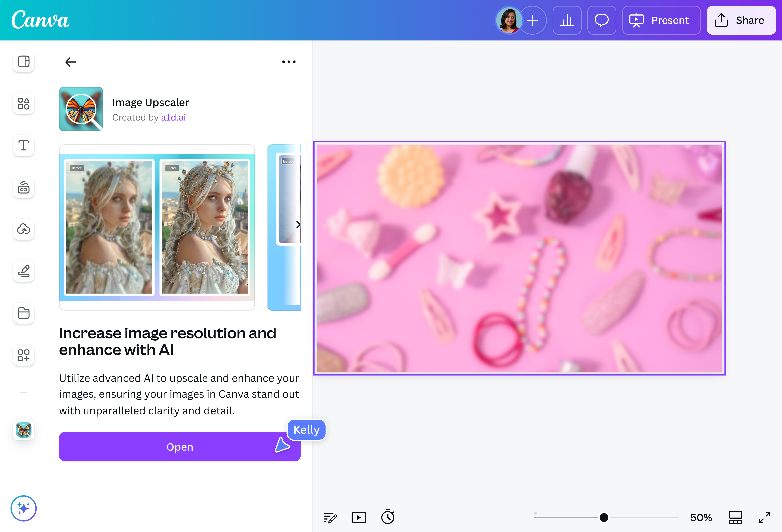
Task: Show next preview image with chevron
Action: click(298, 224)
